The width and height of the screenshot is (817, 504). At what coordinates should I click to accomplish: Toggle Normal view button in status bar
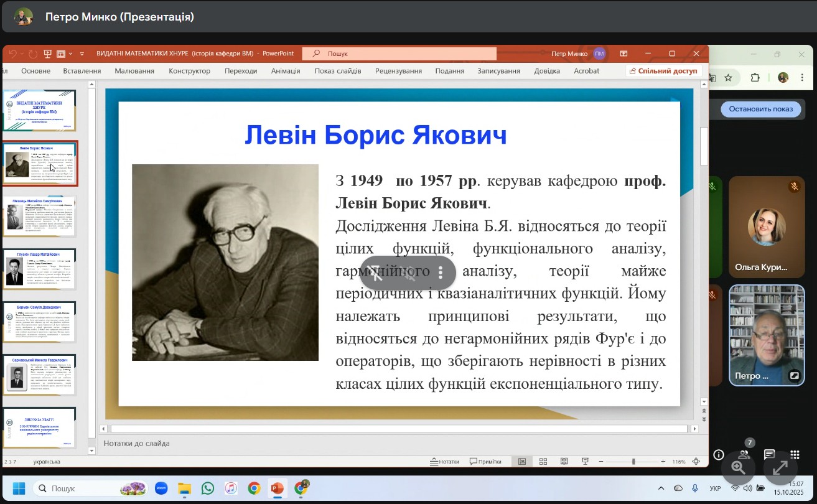click(x=522, y=462)
